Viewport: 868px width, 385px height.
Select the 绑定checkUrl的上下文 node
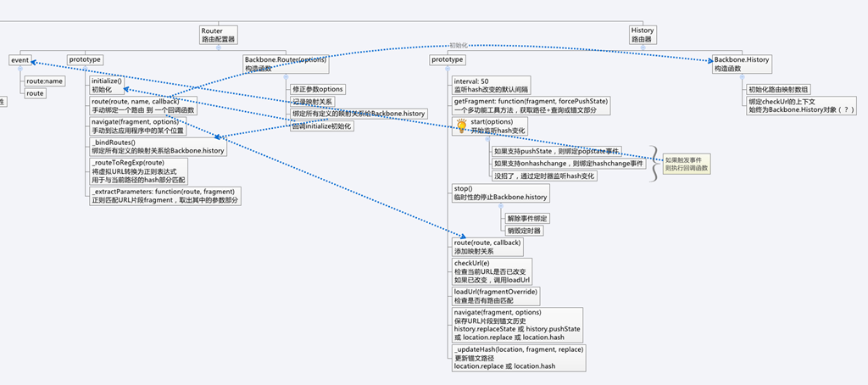(x=801, y=106)
